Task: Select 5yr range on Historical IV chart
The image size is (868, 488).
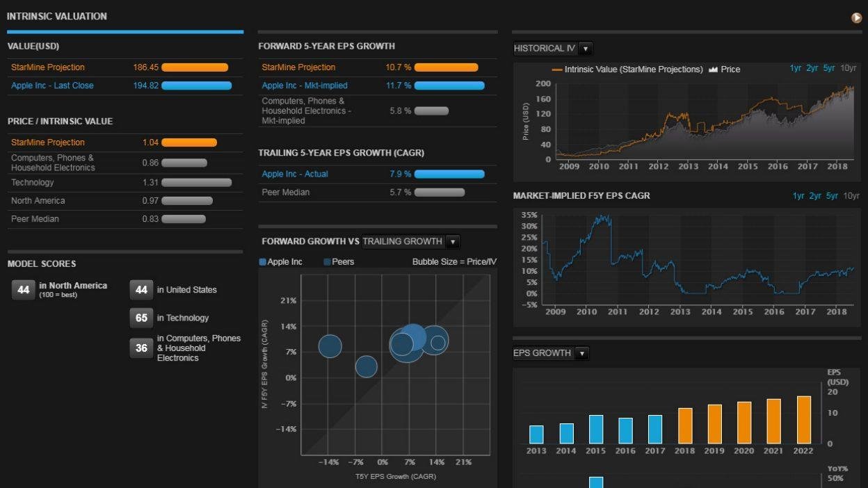Action: point(829,68)
